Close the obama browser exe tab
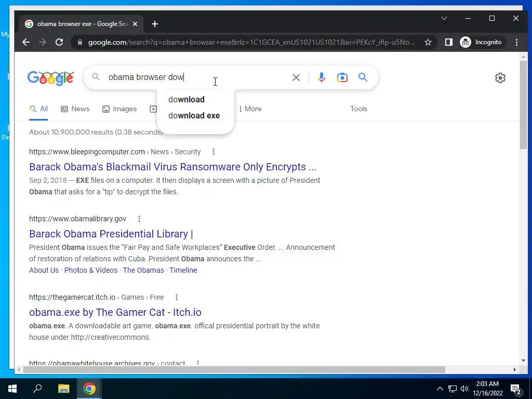 [135, 24]
